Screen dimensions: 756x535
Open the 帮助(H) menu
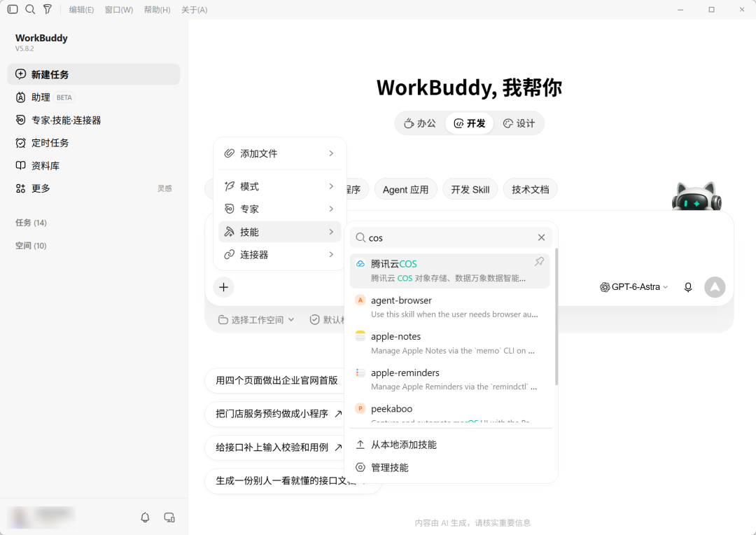(x=157, y=10)
